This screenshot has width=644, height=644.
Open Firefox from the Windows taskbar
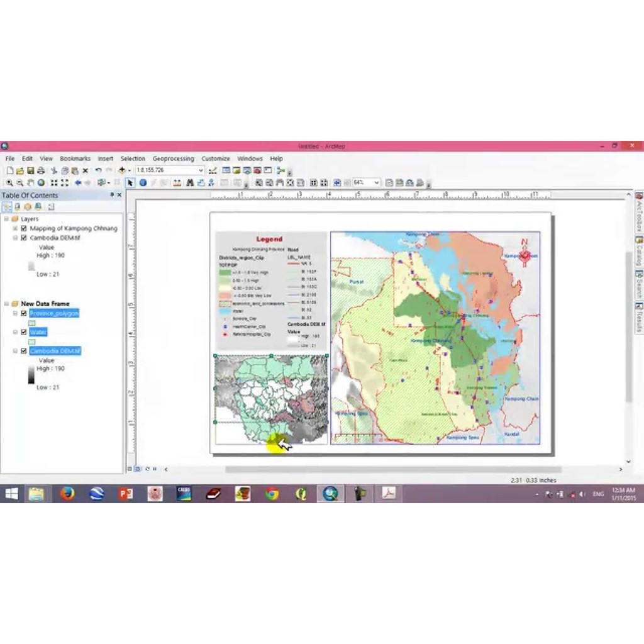pos(67,494)
